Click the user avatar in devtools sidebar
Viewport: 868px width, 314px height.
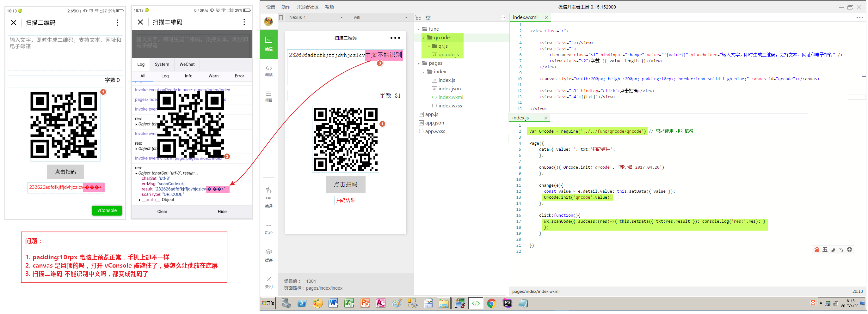click(268, 21)
